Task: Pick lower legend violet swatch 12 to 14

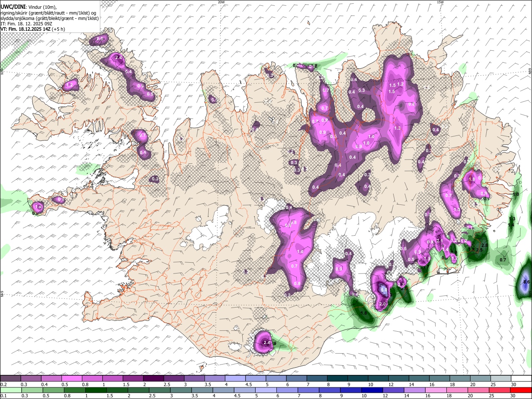Action: coord(393,390)
